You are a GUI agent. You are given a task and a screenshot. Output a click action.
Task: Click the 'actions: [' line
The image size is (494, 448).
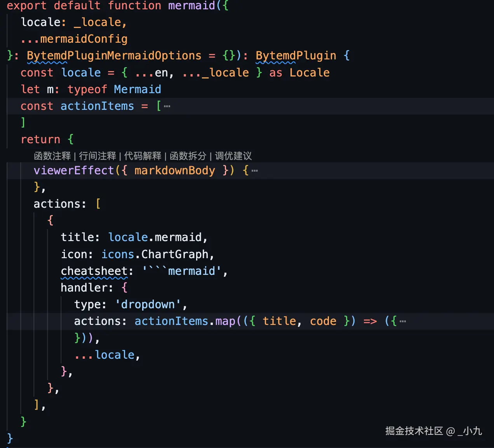[67, 204]
